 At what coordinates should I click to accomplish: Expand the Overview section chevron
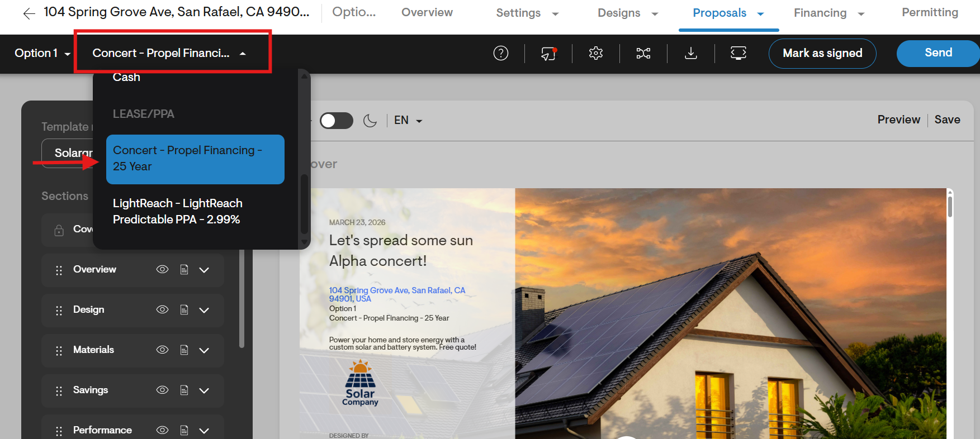204,270
